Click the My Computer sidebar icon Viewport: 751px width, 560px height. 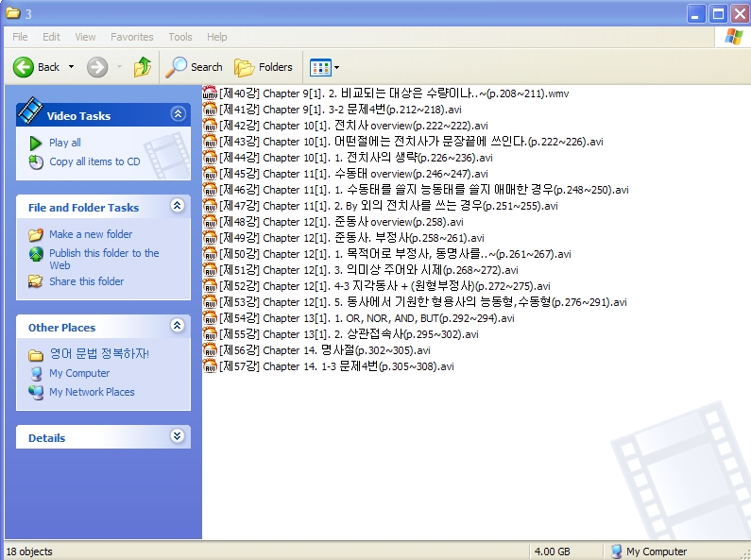pos(36,373)
